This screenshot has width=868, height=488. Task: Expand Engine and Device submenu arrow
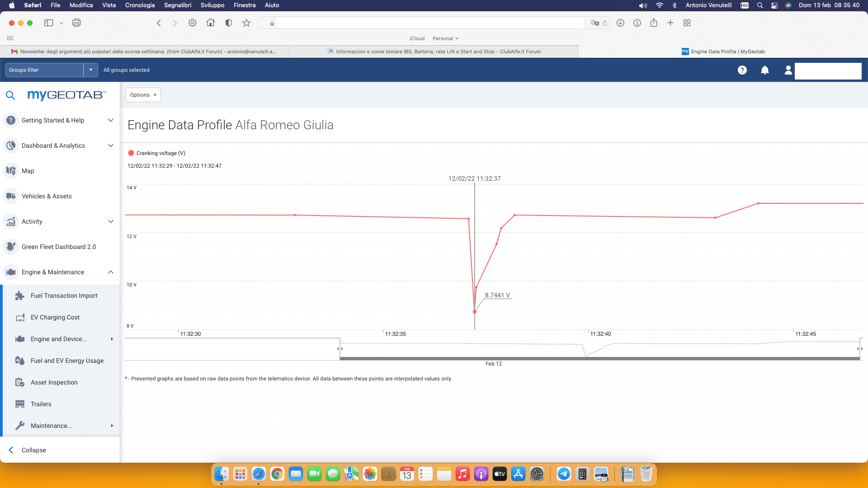(112, 339)
